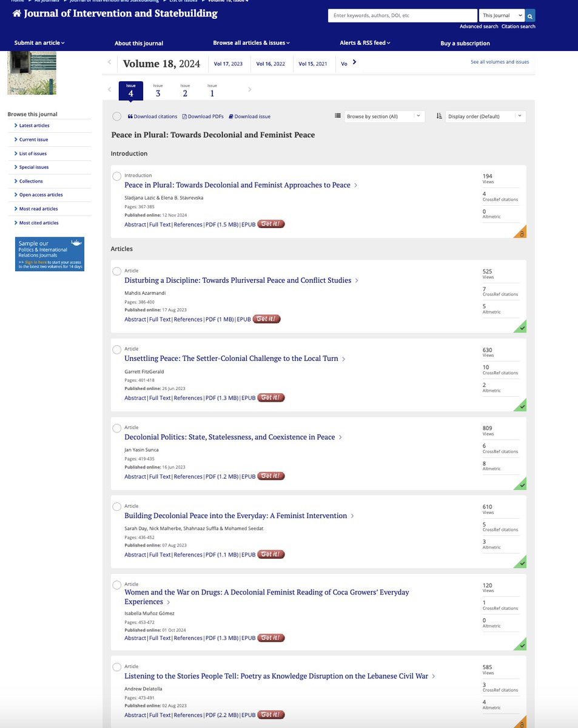This screenshot has height=728, width=578.
Task: Click the next-volumes chevron after Vol 15
Action: coord(354,62)
